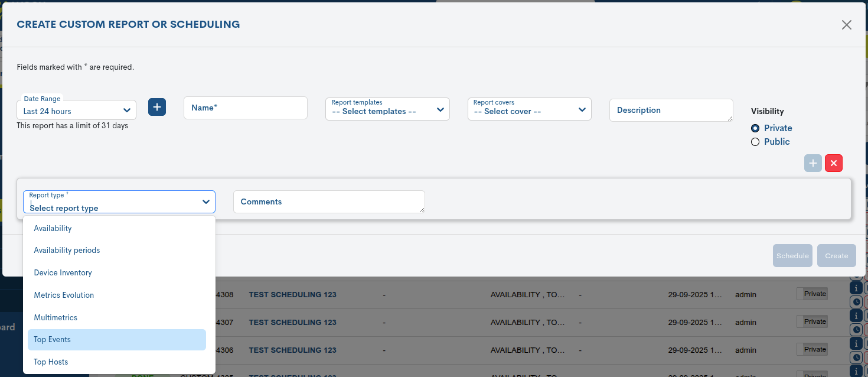Select the Private visibility radio button
Screen dimensions: 868x377
(x=755, y=128)
